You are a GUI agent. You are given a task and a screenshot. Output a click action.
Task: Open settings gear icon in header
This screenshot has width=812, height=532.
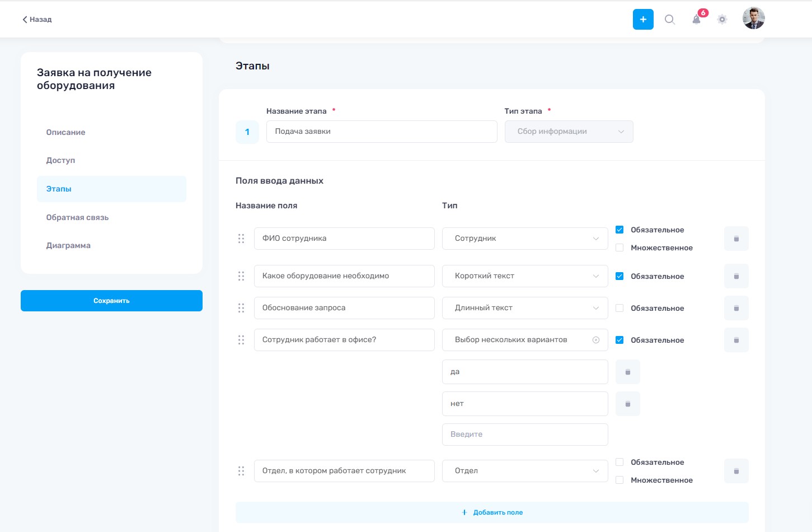point(722,20)
